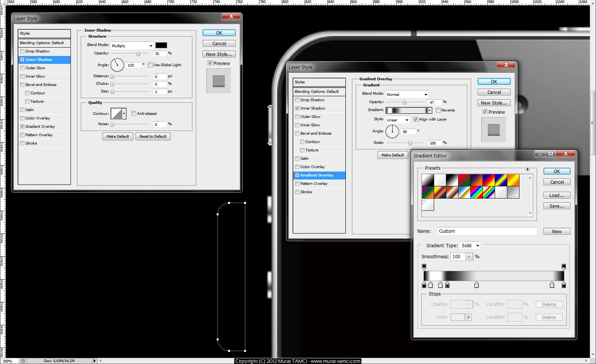Click New Style in the Inner Shadow dialog

(219, 54)
